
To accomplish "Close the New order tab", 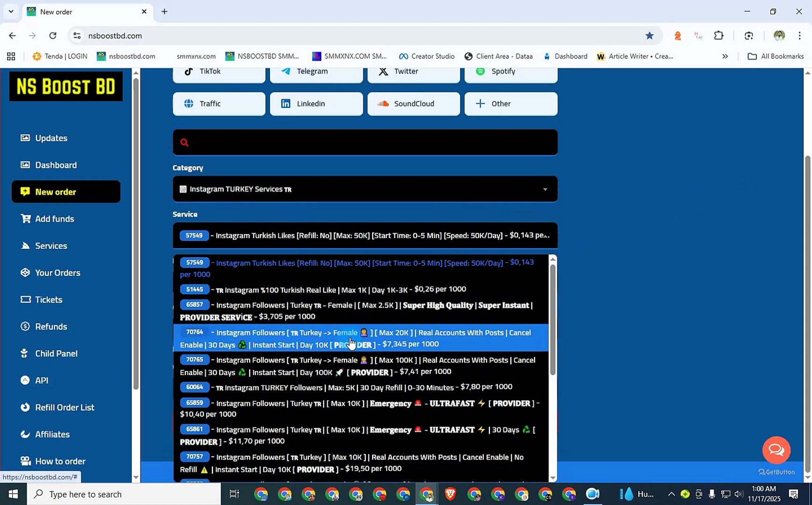I will pos(144,12).
